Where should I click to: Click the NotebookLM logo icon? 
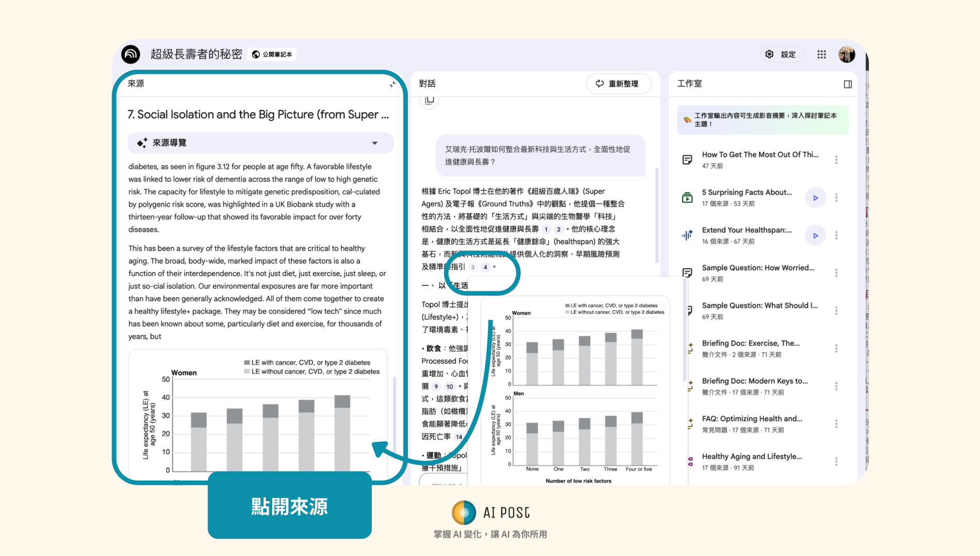click(x=131, y=54)
